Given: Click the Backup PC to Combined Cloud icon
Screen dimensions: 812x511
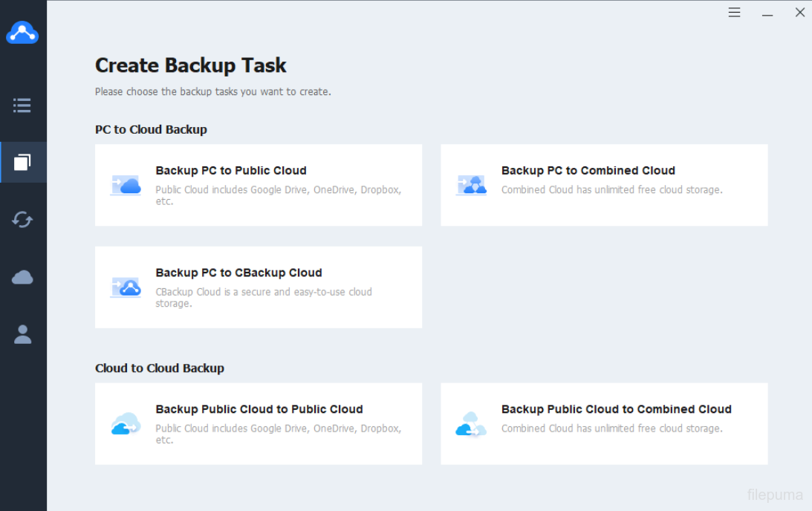Looking at the screenshot, I should pos(471,185).
